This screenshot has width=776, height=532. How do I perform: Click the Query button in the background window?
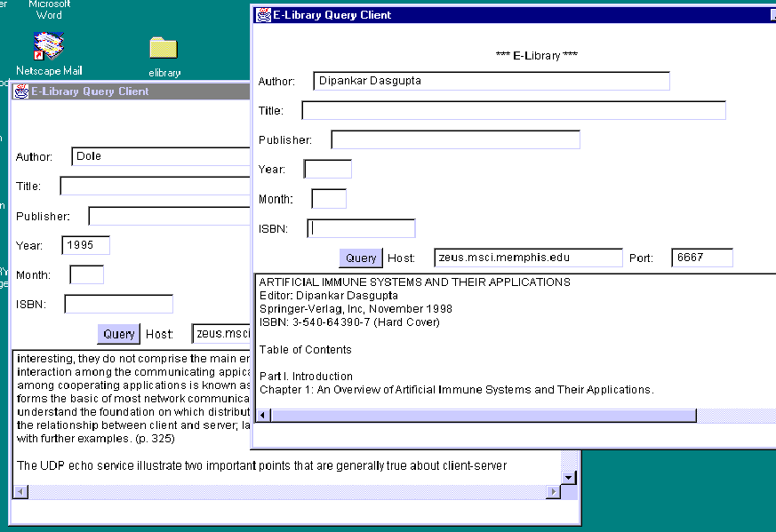(119, 334)
